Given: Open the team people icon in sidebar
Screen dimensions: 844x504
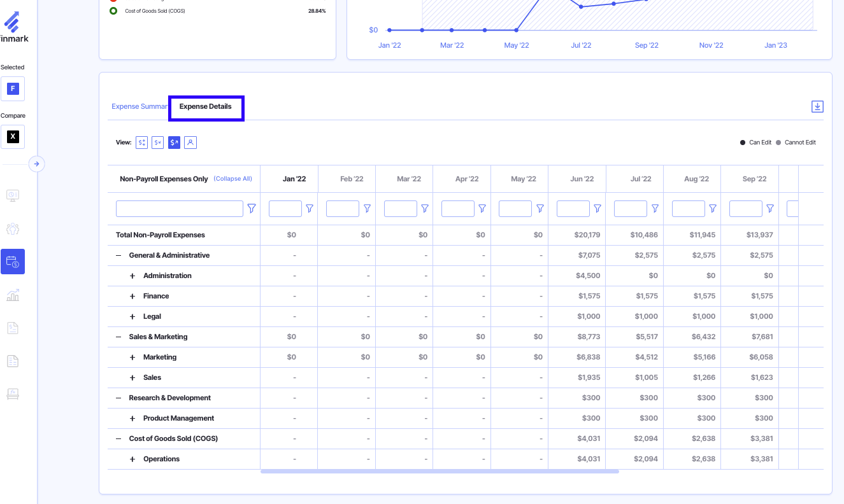Looking at the screenshot, I should pyautogui.click(x=12, y=229).
